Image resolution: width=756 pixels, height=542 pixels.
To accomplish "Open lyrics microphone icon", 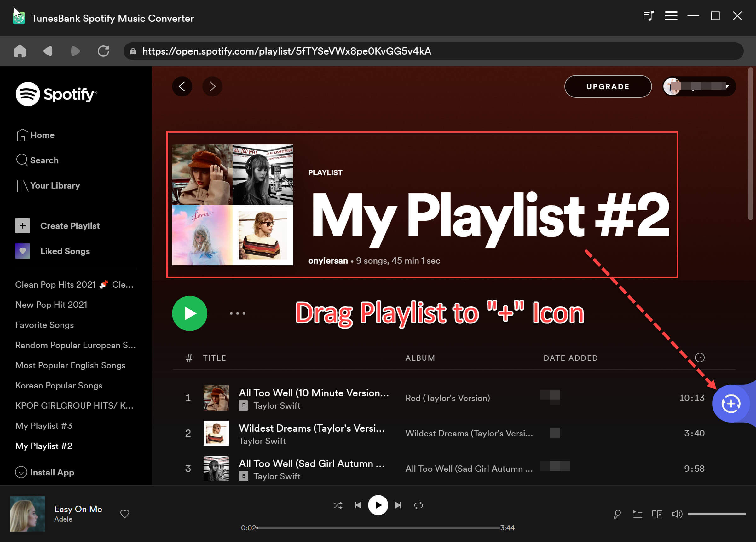I will click(x=617, y=514).
